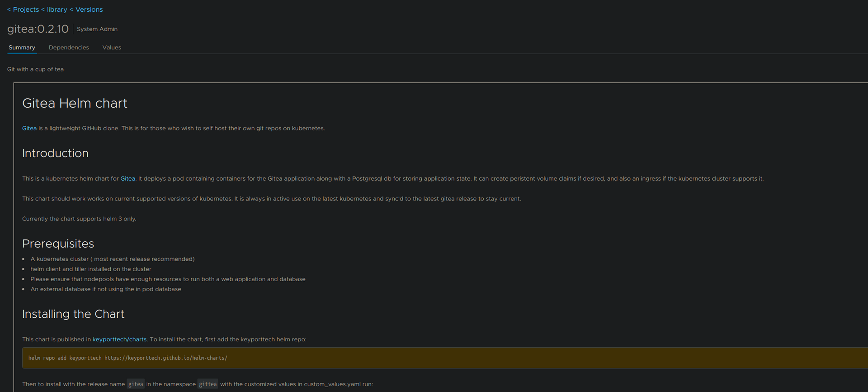Click the 'helm client and tiller installed' bullet

[x=91, y=269]
